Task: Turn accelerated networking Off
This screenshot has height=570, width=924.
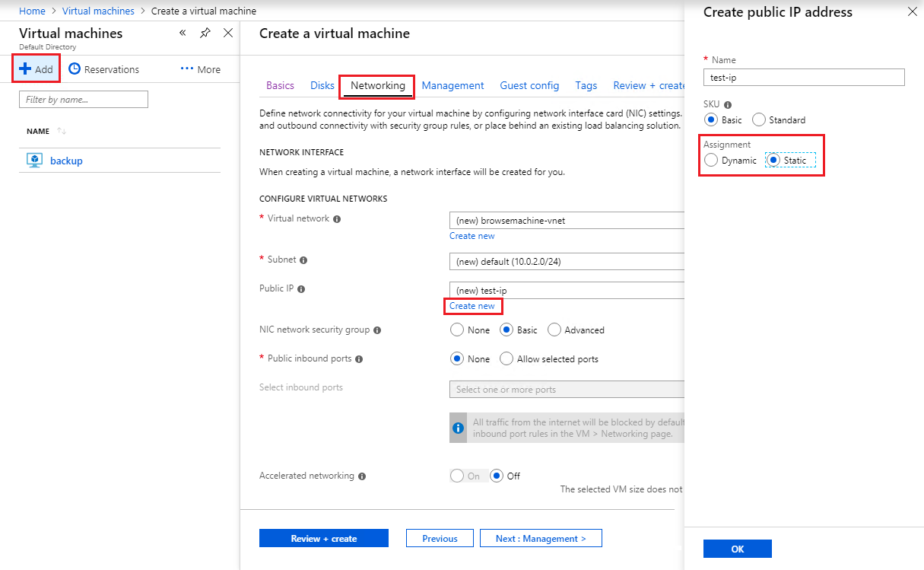Action: pos(497,476)
